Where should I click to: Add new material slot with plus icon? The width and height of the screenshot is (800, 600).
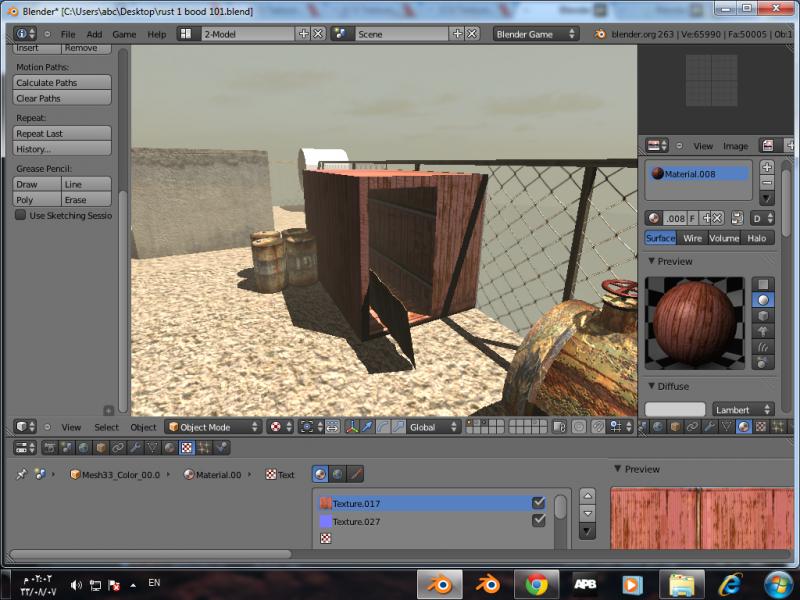click(x=767, y=167)
